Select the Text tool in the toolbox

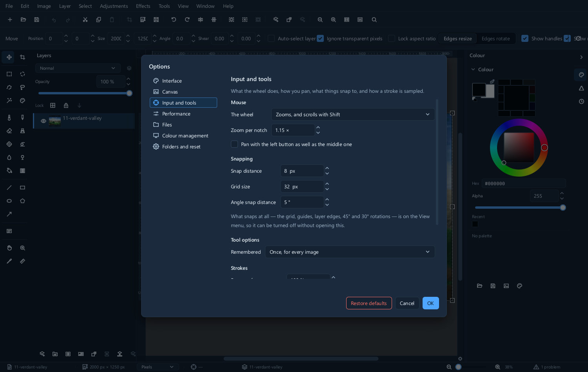(x=9, y=231)
